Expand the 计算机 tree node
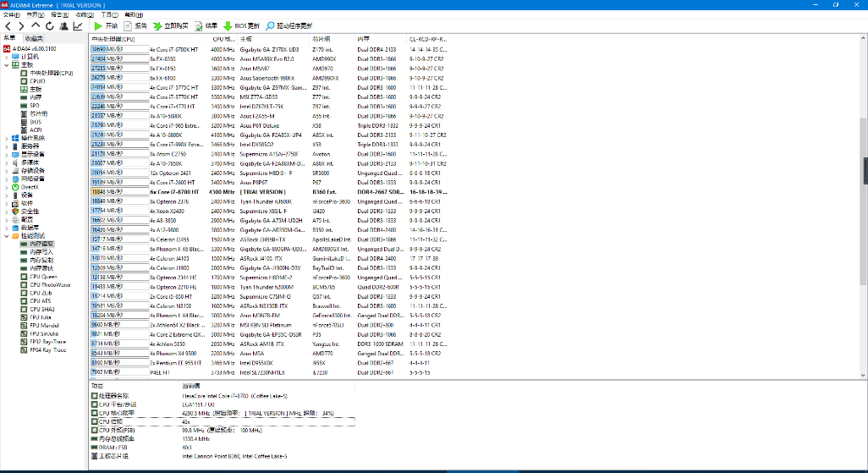Viewport: 868px width, 473px height. click(x=7, y=57)
